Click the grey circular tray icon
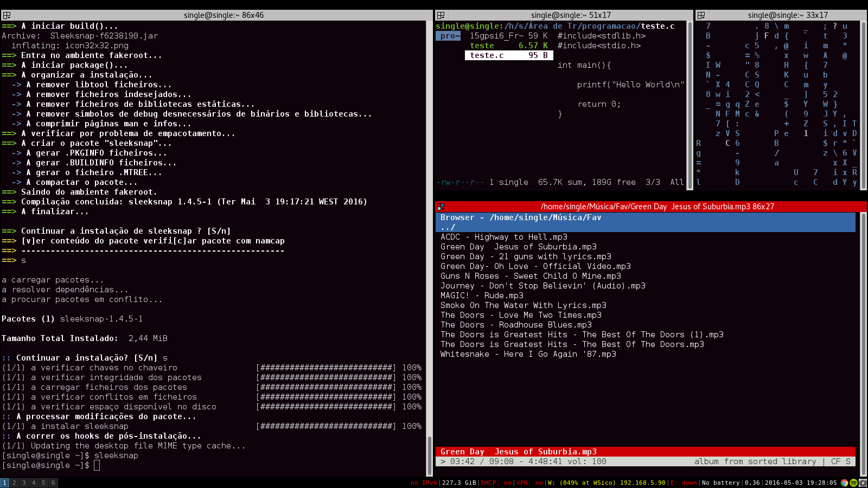This screenshot has width=868, height=488. tap(863, 483)
